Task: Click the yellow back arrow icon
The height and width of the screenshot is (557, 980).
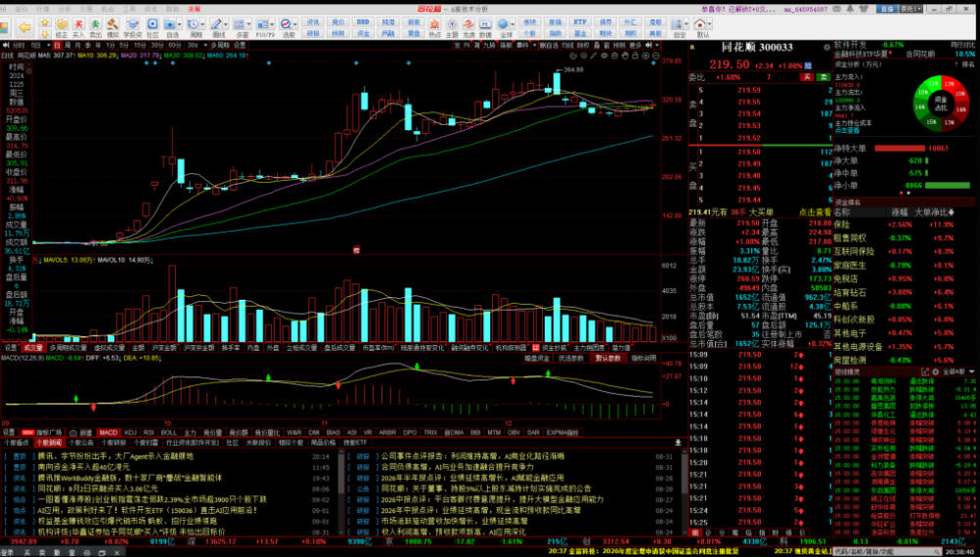Action: [x=24, y=26]
